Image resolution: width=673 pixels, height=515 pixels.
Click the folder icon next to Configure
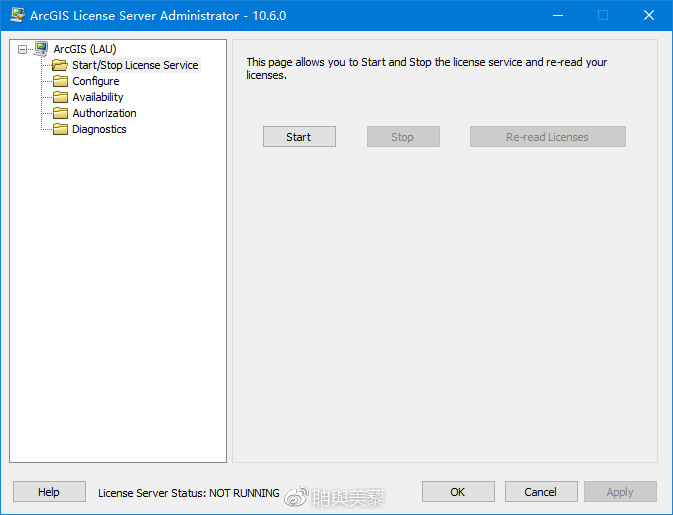[x=61, y=81]
